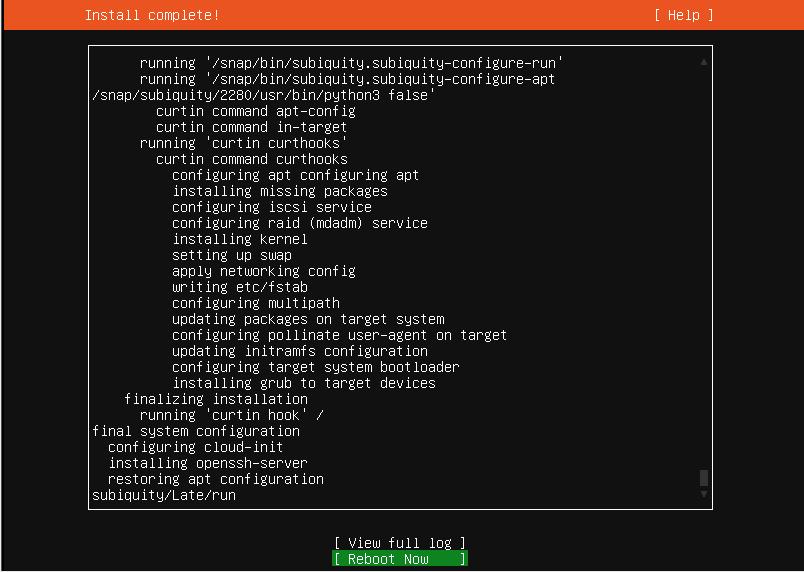Select the 'apply networking config' line

pos(264,271)
